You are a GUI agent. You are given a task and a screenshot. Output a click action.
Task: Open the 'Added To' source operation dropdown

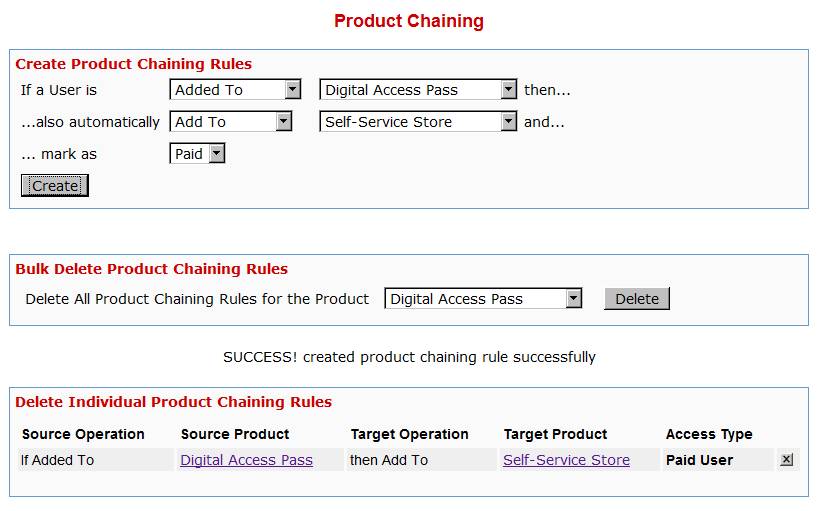(x=236, y=90)
